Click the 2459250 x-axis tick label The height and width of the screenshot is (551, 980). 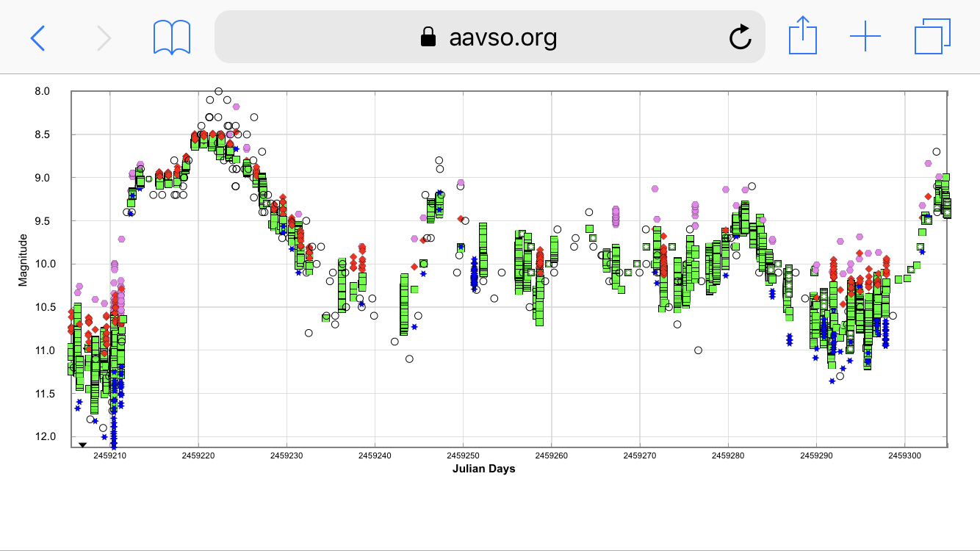tap(463, 456)
